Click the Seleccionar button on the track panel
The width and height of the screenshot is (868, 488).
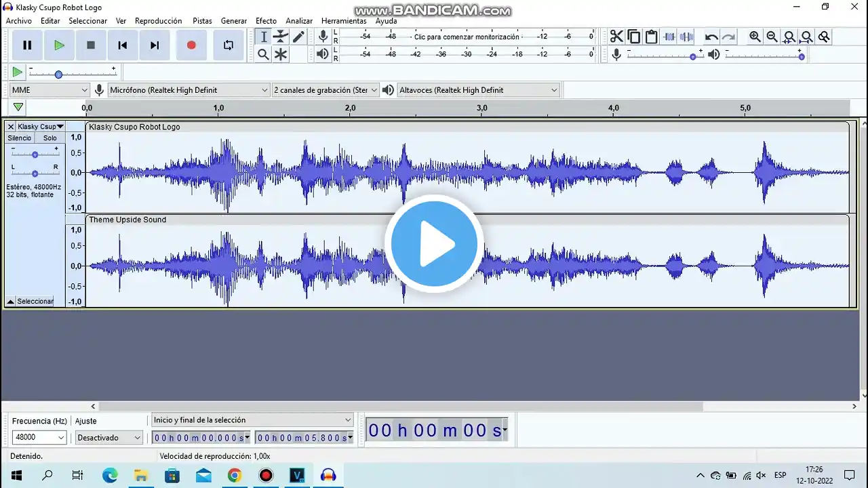point(35,302)
